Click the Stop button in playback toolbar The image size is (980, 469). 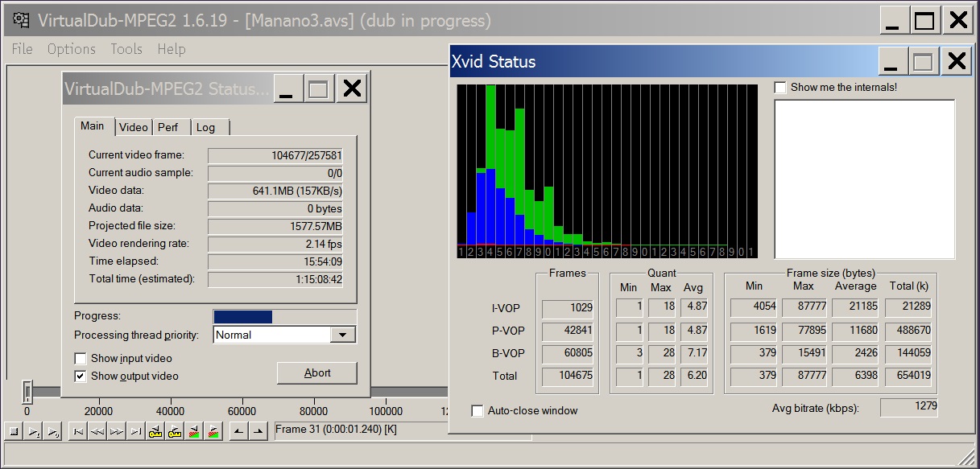(x=14, y=432)
